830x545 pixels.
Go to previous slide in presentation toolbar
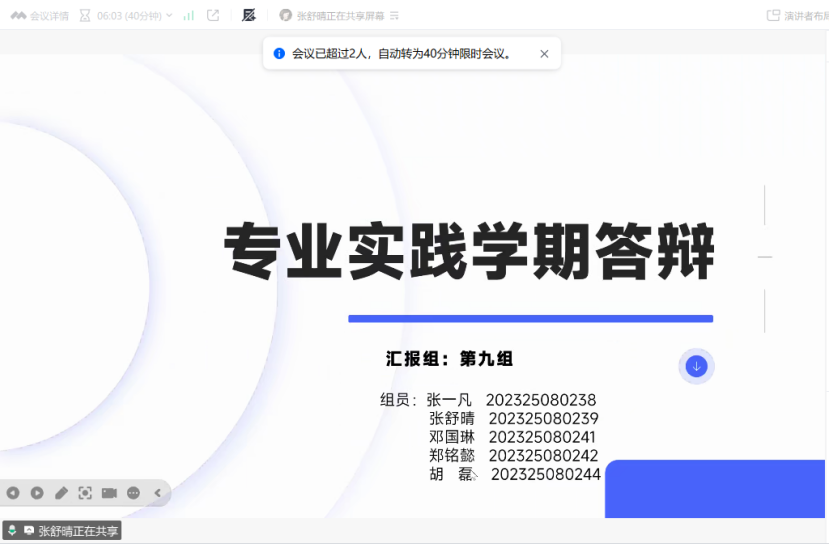point(13,493)
